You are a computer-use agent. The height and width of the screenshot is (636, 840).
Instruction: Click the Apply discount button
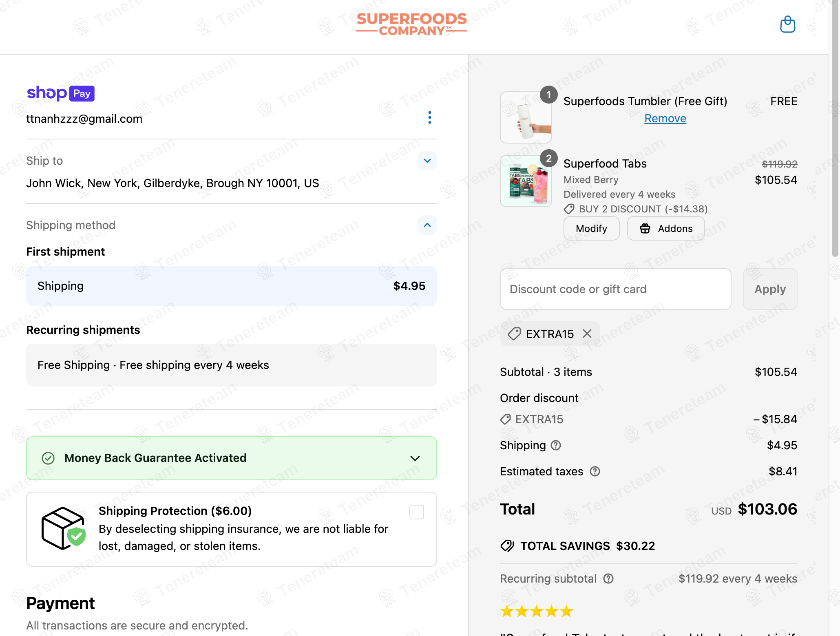[770, 289]
